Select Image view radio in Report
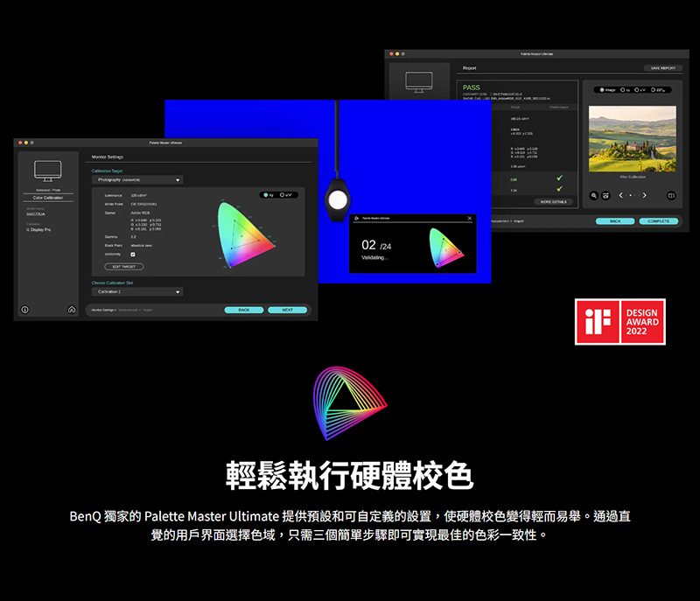This screenshot has width=700, height=601. (602, 90)
